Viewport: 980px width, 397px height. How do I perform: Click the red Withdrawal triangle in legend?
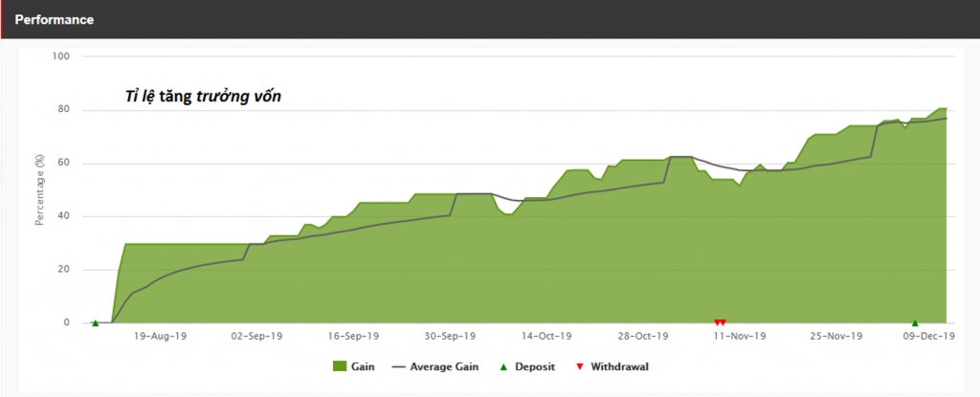tap(579, 366)
